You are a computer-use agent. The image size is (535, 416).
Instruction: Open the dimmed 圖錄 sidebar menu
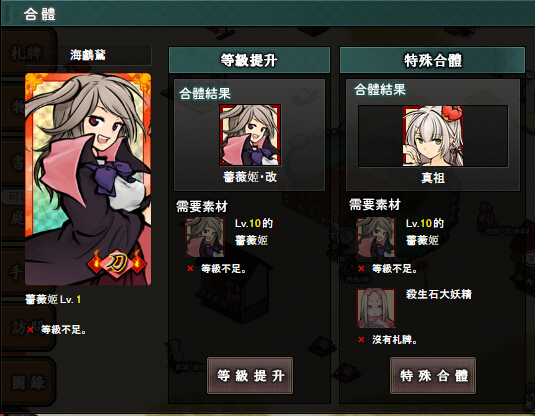coord(28,382)
